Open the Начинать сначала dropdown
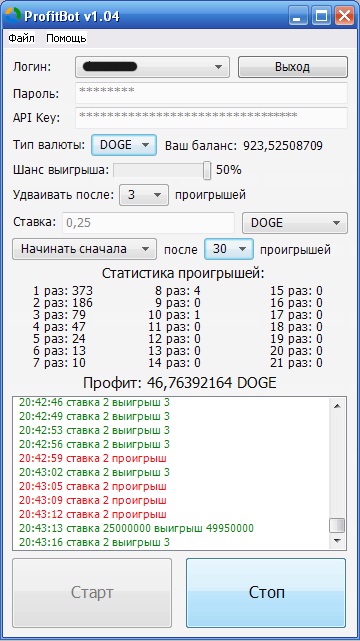Viewport: 360px width, 641px height. tap(84, 249)
